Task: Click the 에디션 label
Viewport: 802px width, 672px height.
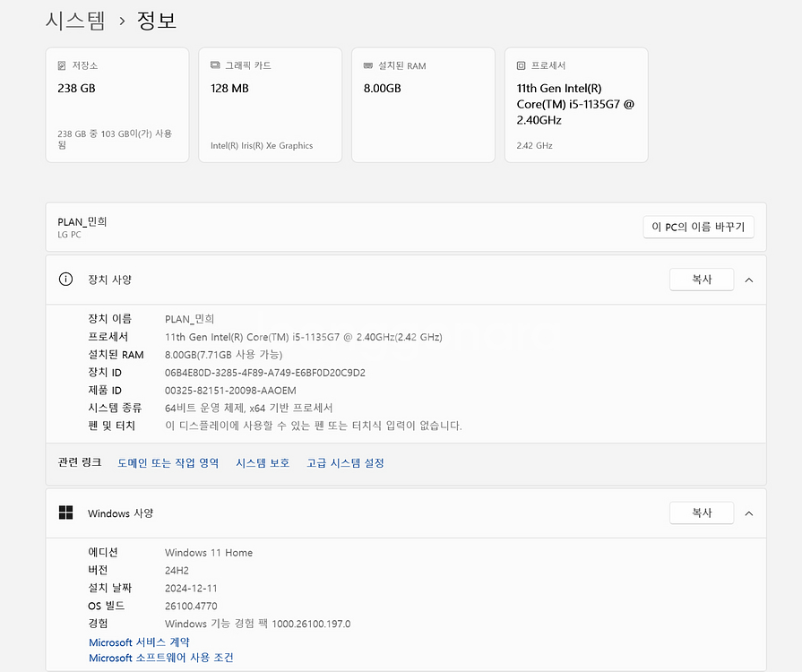Action: 103,552
